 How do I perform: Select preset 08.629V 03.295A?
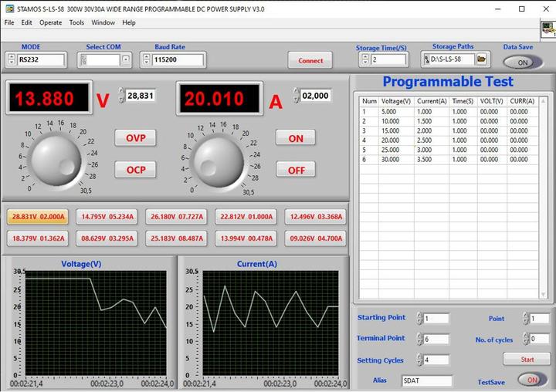[x=107, y=238]
